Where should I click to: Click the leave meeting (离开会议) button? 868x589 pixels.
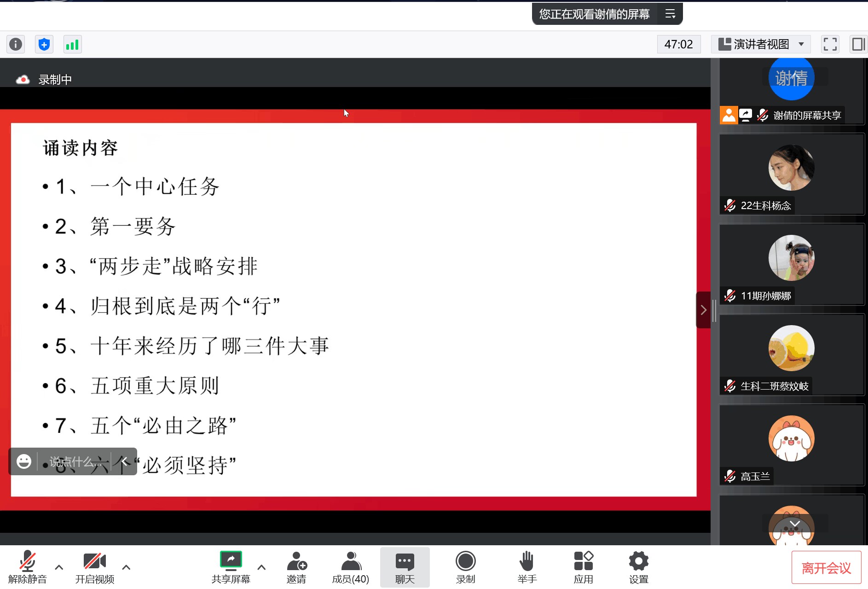click(826, 568)
